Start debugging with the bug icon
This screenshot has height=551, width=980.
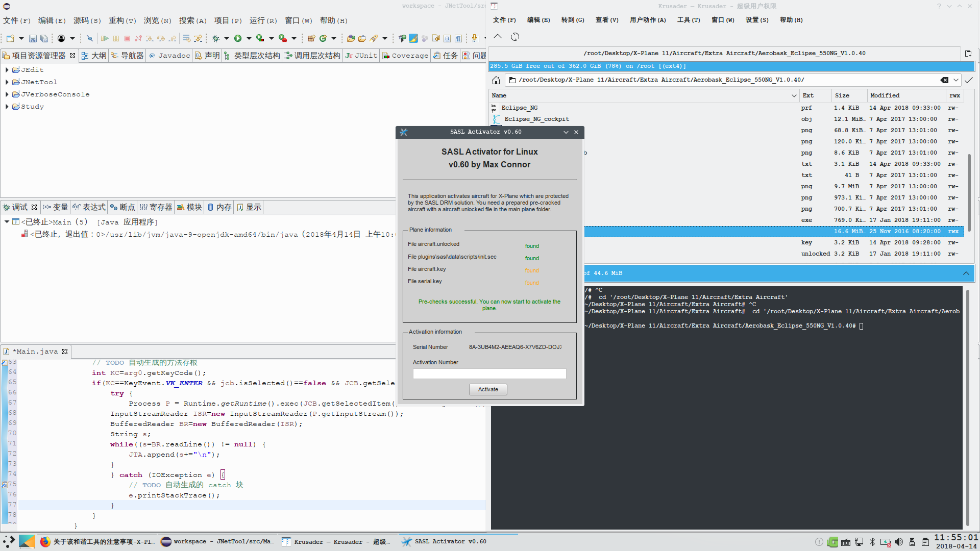(215, 38)
